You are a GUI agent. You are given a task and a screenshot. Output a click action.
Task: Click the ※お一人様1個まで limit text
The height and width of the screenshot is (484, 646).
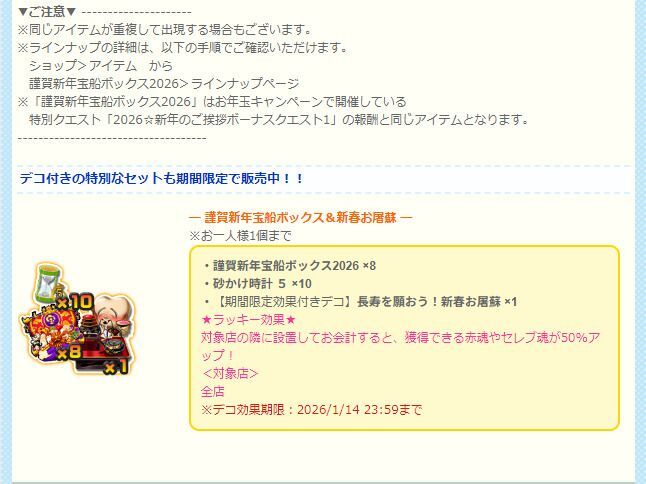[240, 236]
